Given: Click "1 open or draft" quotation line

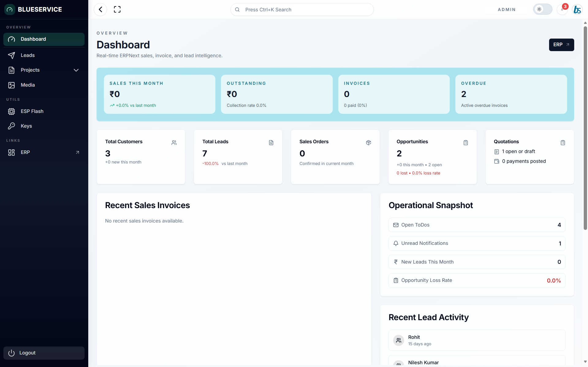Looking at the screenshot, I should pyautogui.click(x=518, y=152).
